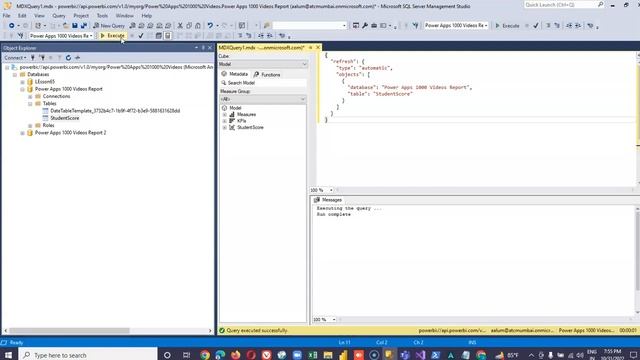Open the Cube Model dropdown
640x360 pixels.
263,64
